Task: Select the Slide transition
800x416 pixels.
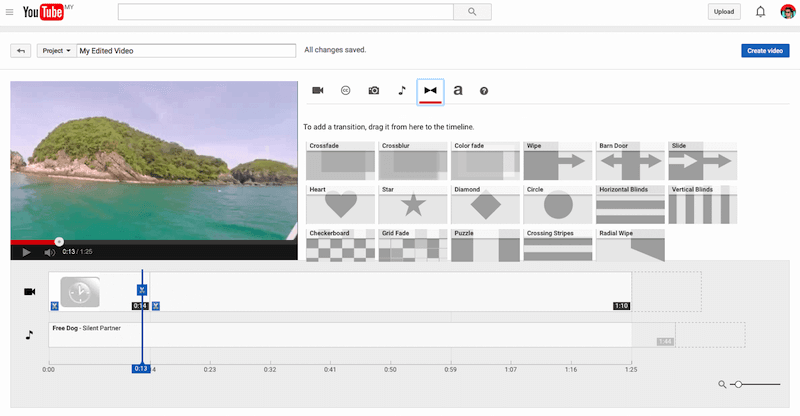Action: pyautogui.click(x=703, y=161)
